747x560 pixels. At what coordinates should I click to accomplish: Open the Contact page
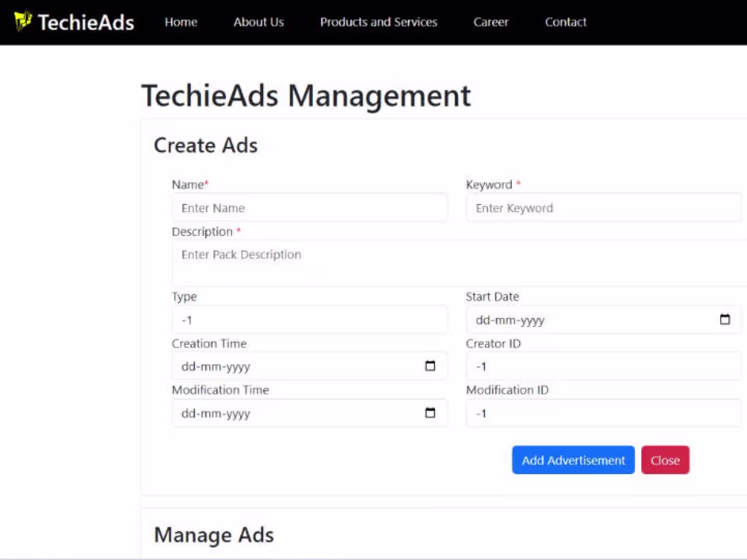(565, 22)
